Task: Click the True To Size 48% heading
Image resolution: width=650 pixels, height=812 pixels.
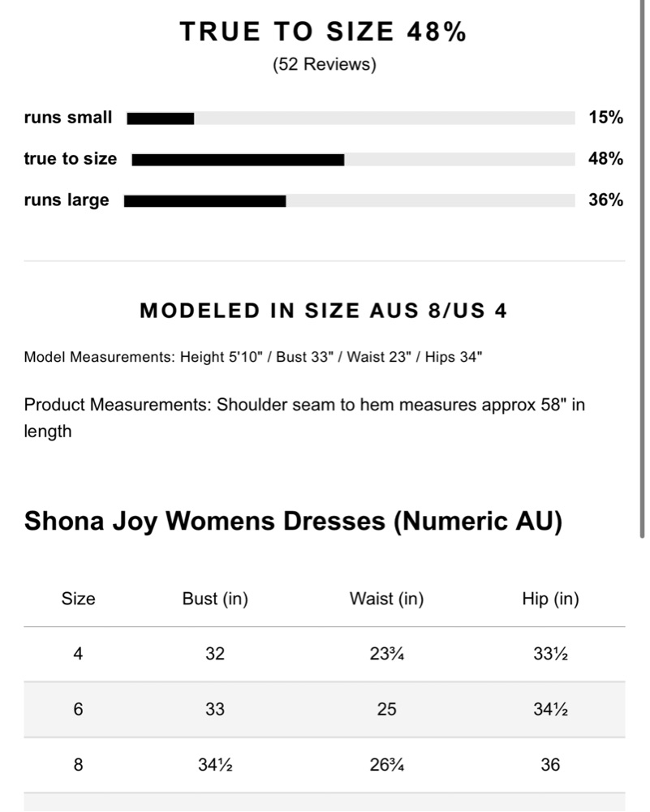Action: coord(324,31)
